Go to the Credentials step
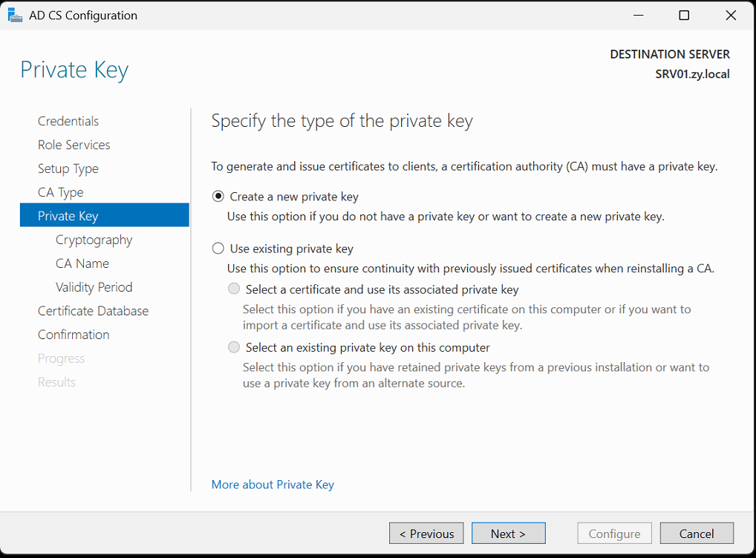The width and height of the screenshot is (756, 558). tap(68, 121)
